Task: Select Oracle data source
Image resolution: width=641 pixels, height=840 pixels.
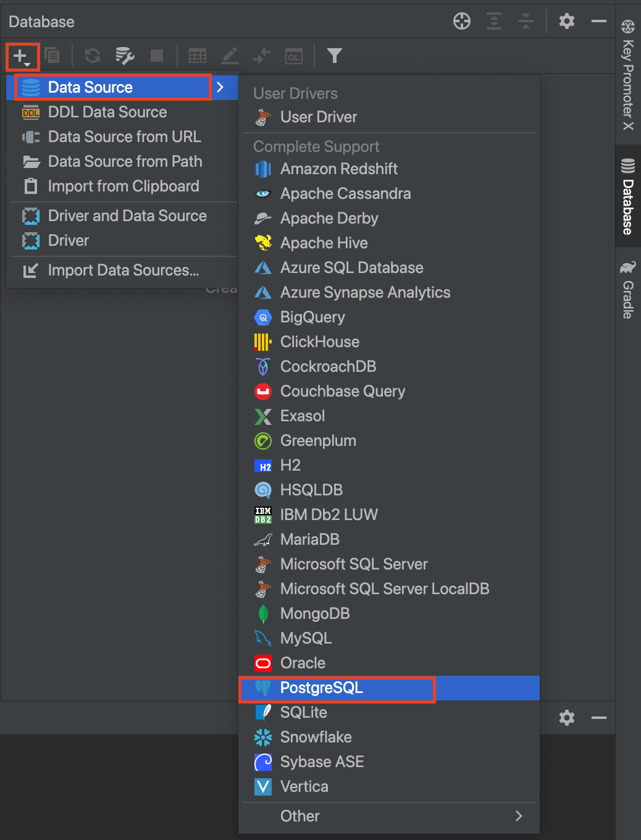Action: (389, 663)
